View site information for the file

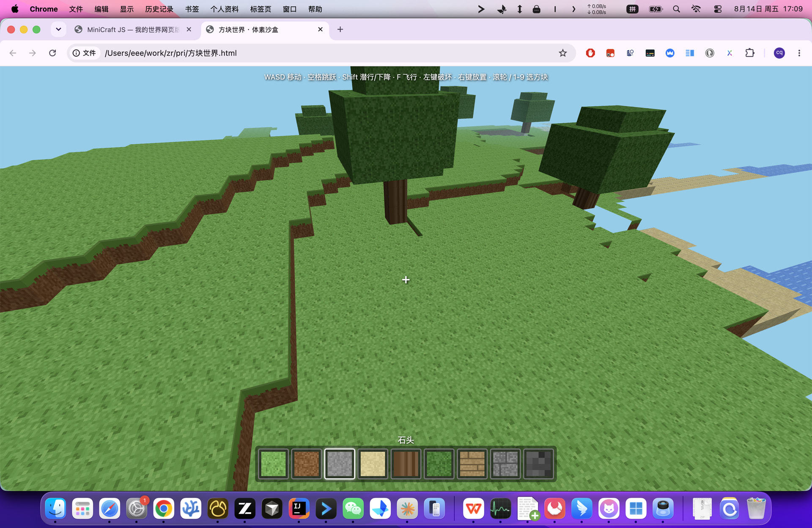pyautogui.click(x=84, y=53)
